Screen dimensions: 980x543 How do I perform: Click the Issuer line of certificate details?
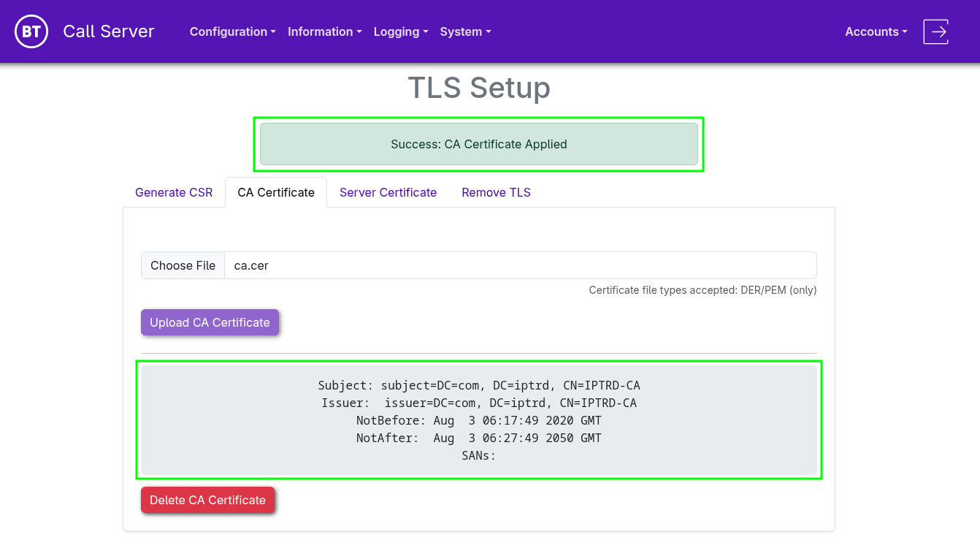point(479,403)
